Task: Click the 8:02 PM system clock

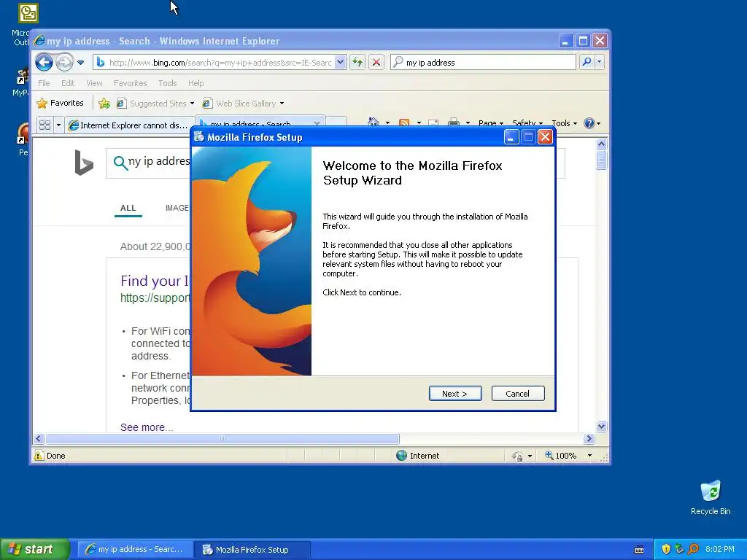Action: pos(720,549)
